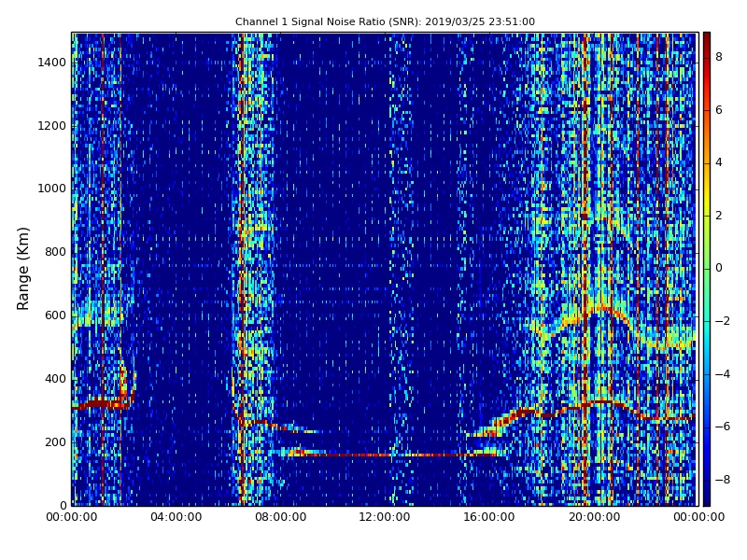This screenshot has height=560, width=747.
Task: Click the 1200 tick label on range axis
Action: pos(52,126)
